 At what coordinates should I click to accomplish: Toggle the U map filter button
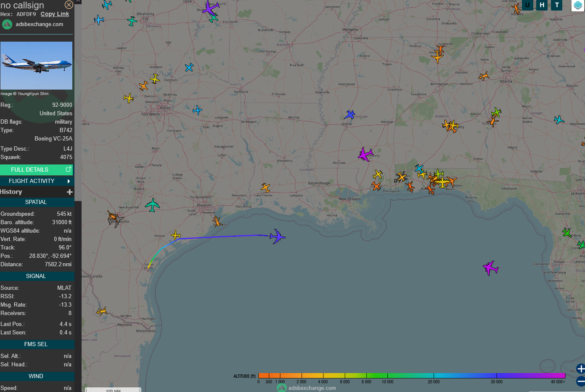click(527, 5)
